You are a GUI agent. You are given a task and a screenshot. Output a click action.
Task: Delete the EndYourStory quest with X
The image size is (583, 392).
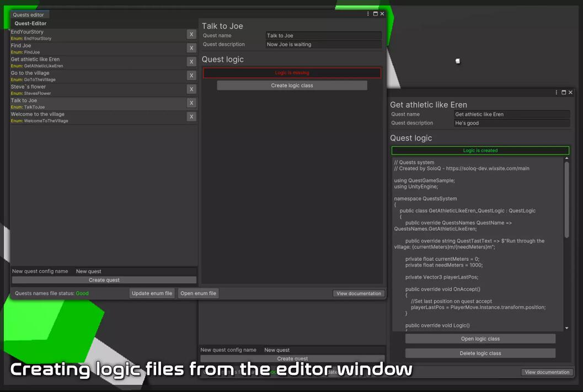(x=191, y=34)
